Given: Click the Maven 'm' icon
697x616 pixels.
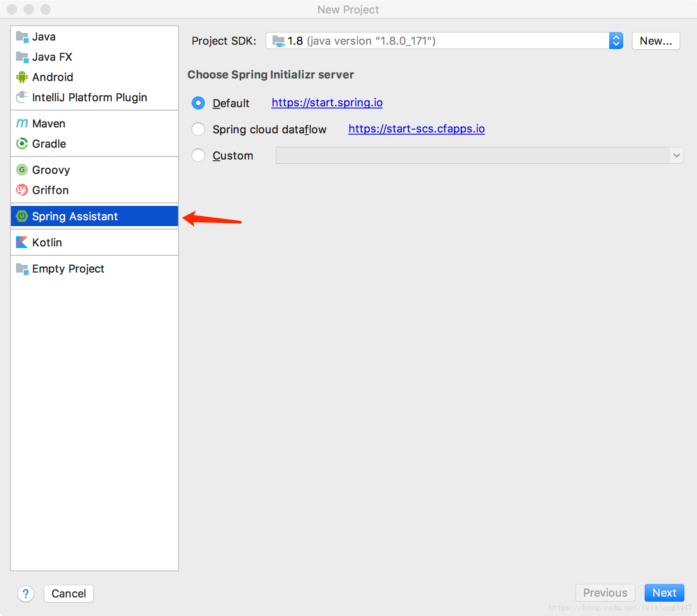Looking at the screenshot, I should coord(22,124).
